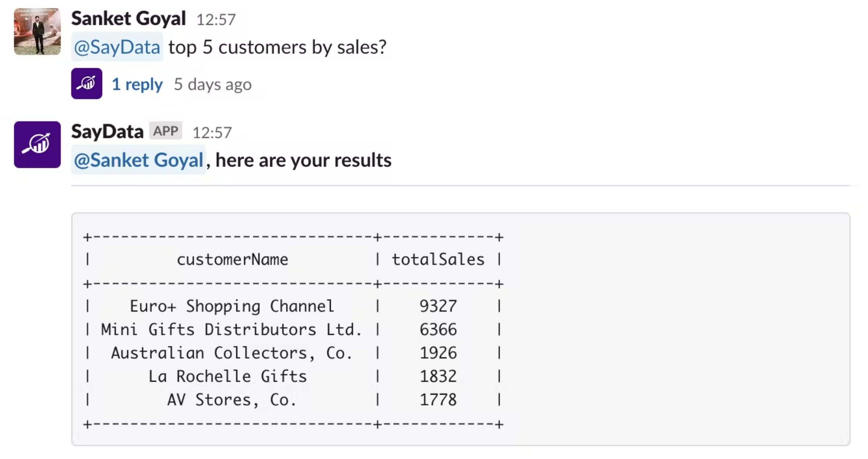Click the Sanket Goyal sender name
This screenshot has height=459, width=868.
coord(128,18)
